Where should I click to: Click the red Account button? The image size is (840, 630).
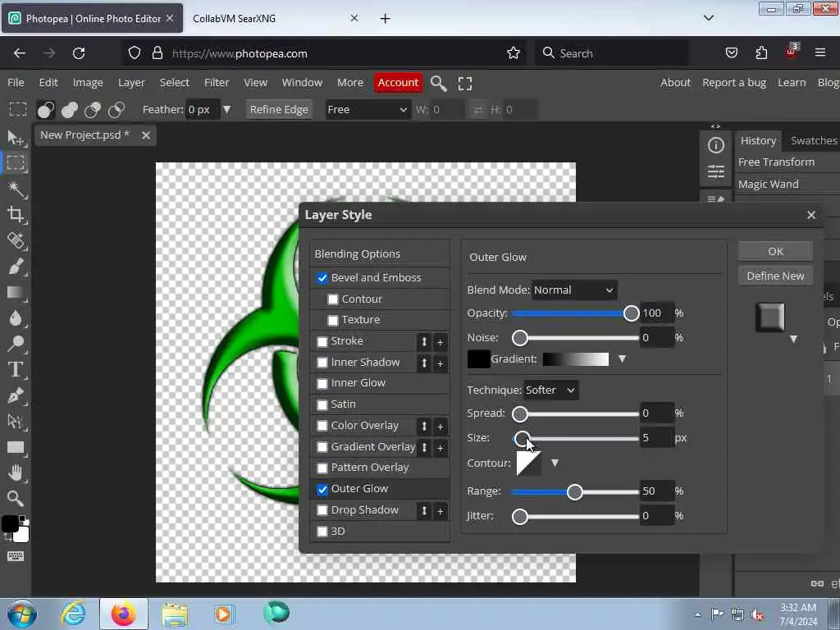tap(398, 83)
